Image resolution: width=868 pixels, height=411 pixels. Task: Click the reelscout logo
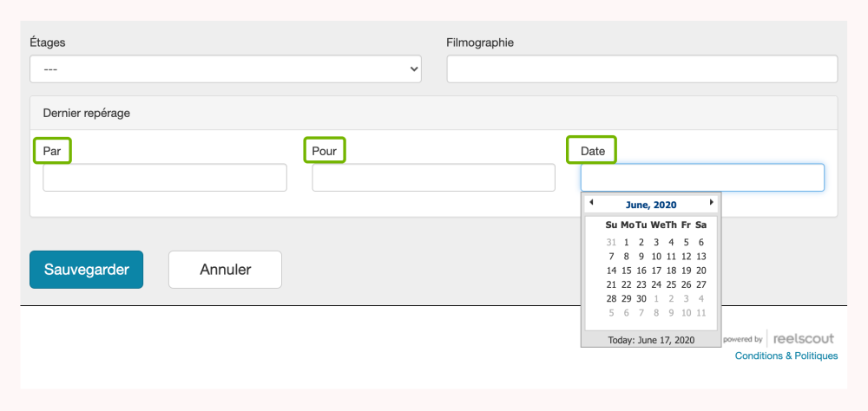(x=806, y=339)
